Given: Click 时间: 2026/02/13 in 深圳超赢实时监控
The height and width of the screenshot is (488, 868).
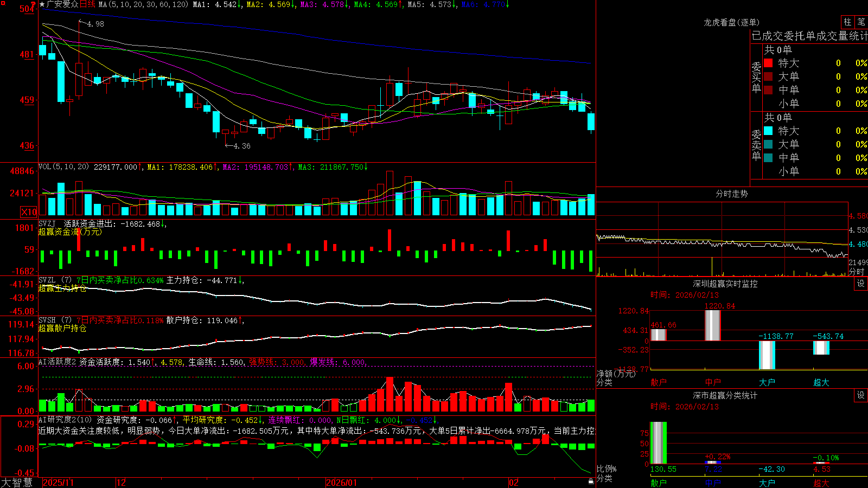Looking at the screenshot, I should pyautogui.click(x=685, y=295).
